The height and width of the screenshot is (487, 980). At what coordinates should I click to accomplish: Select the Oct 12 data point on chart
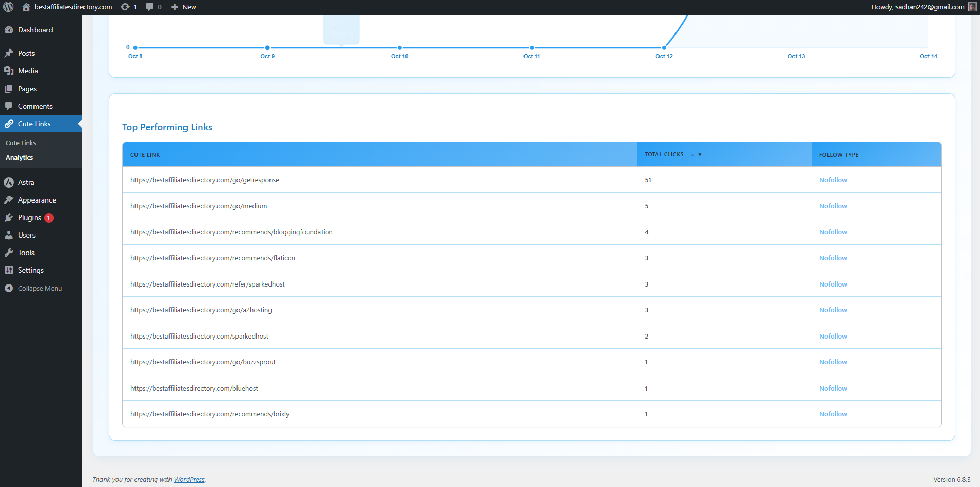664,47
